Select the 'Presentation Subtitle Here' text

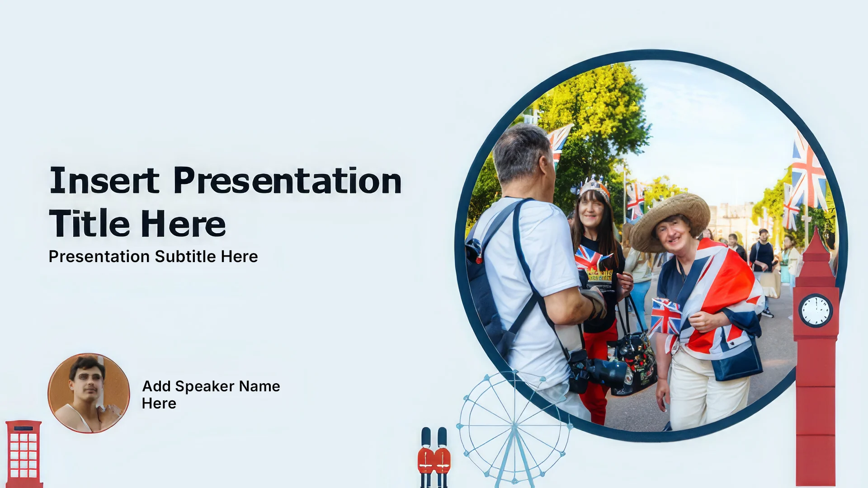[x=153, y=257]
